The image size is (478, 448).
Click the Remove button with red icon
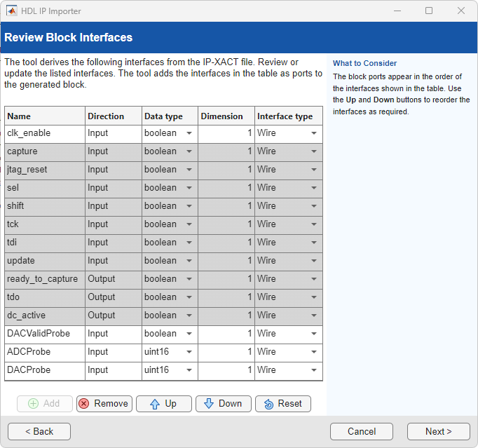[104, 404]
